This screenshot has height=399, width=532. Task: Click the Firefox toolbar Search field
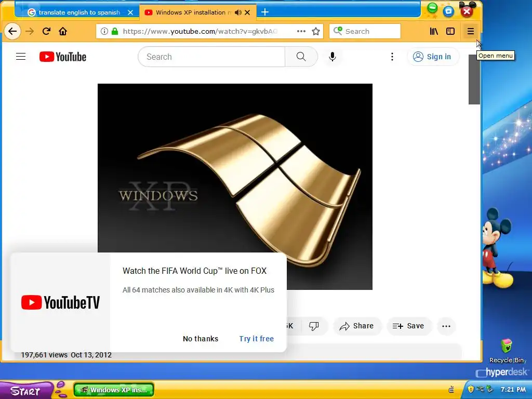pyautogui.click(x=365, y=31)
